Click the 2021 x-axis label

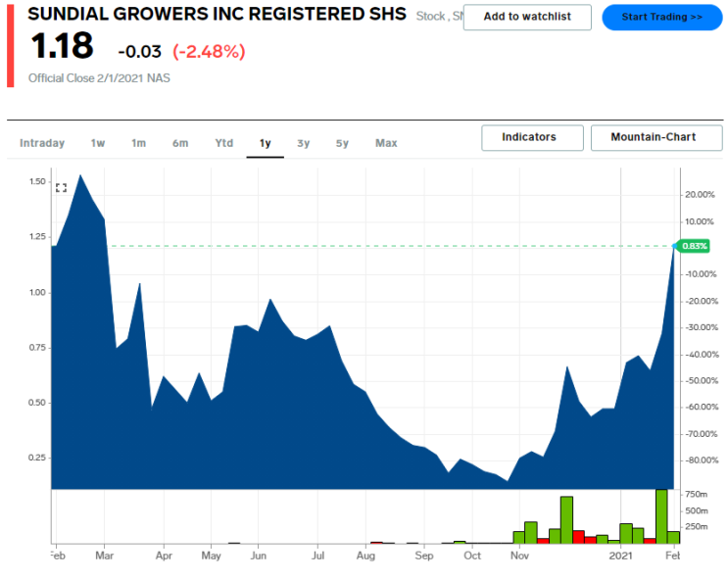pos(621,556)
